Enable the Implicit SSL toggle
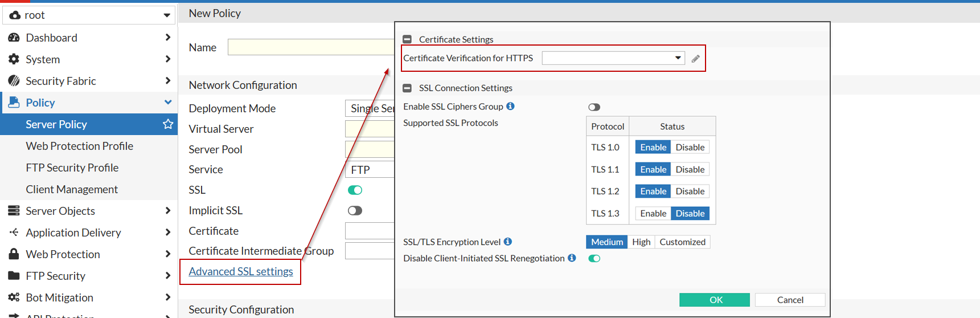Image resolution: width=980 pixels, height=318 pixels. [355, 211]
